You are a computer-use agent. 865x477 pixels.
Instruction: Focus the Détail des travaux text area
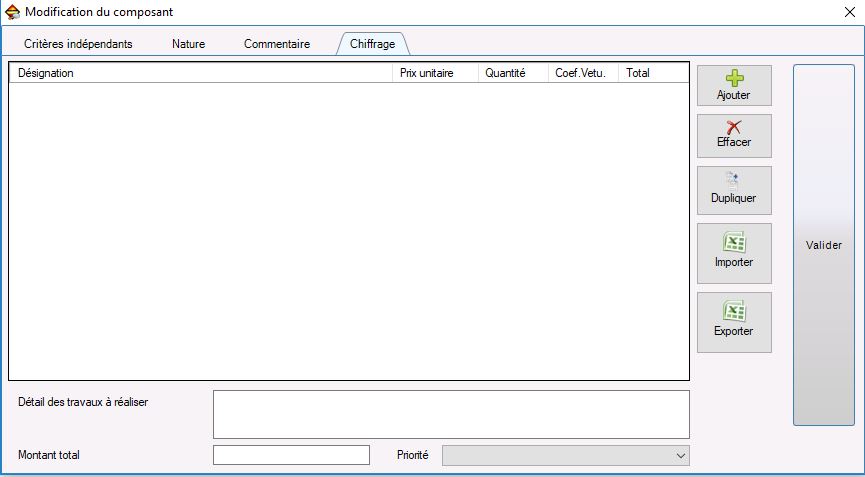tap(451, 414)
